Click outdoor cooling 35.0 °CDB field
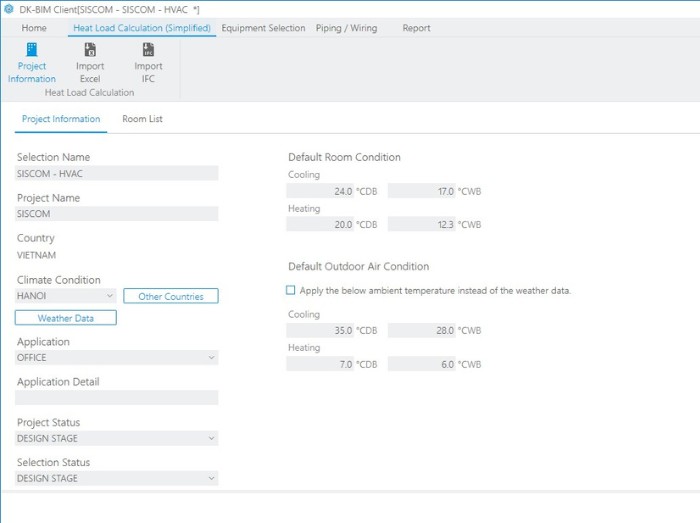 pos(320,331)
